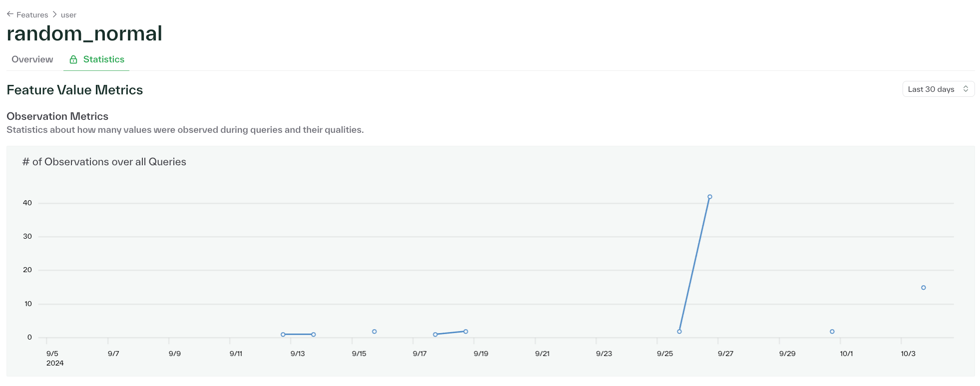Screen dimensions: 980x386
Task: Select the peak data point near 9/26
Action: (x=710, y=197)
